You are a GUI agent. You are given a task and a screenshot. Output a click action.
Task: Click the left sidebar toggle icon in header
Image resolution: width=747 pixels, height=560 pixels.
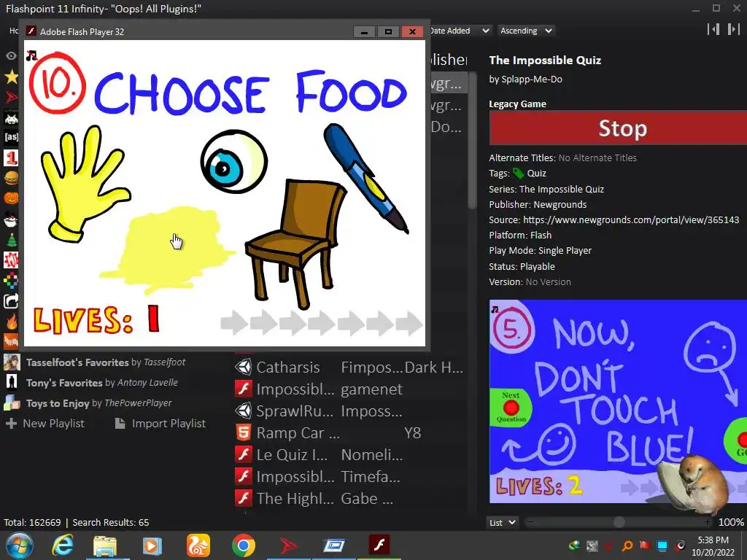[713, 29]
